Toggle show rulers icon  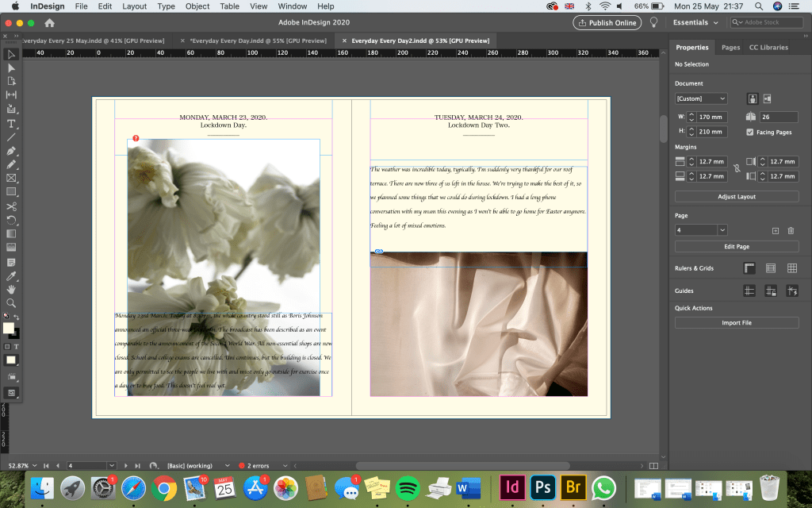pos(749,268)
